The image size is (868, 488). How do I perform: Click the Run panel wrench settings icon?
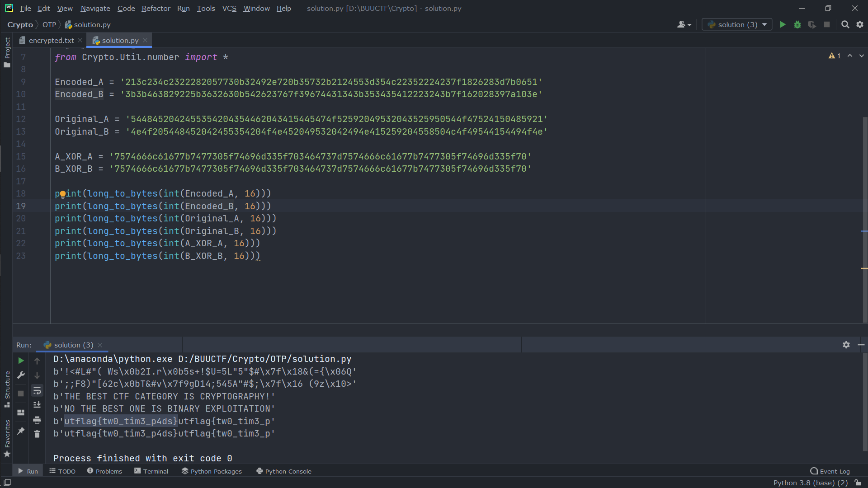point(21,375)
